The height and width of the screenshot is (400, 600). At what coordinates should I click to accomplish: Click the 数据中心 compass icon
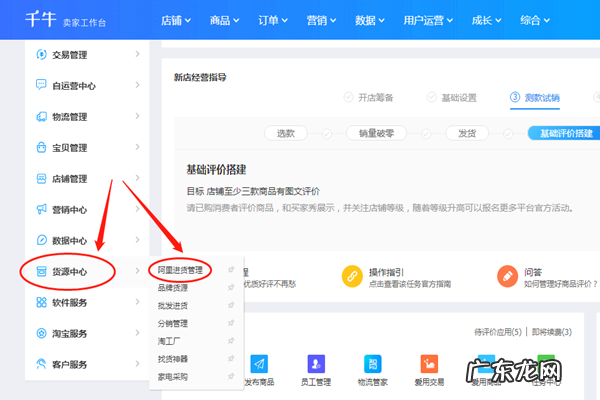click(41, 240)
